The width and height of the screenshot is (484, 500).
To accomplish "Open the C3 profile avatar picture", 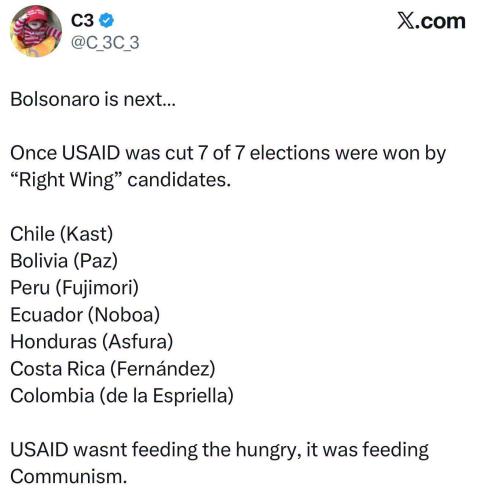I will coord(36,31).
